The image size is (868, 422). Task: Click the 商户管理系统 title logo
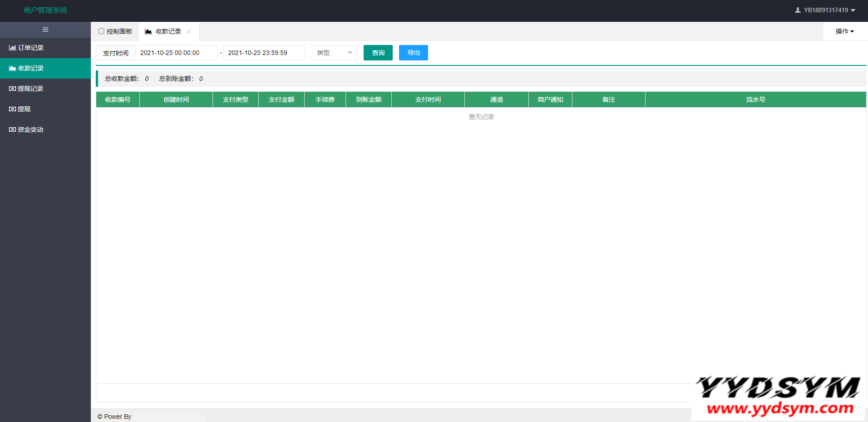pyautogui.click(x=45, y=10)
